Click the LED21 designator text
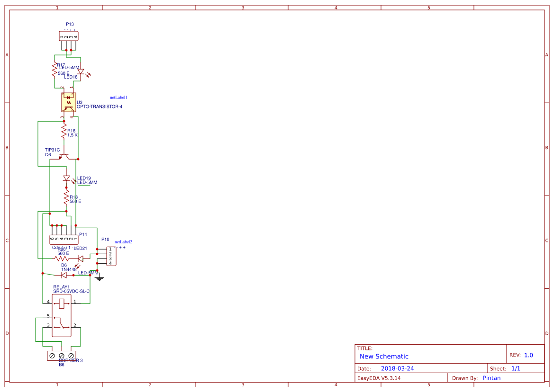 pos(81,249)
